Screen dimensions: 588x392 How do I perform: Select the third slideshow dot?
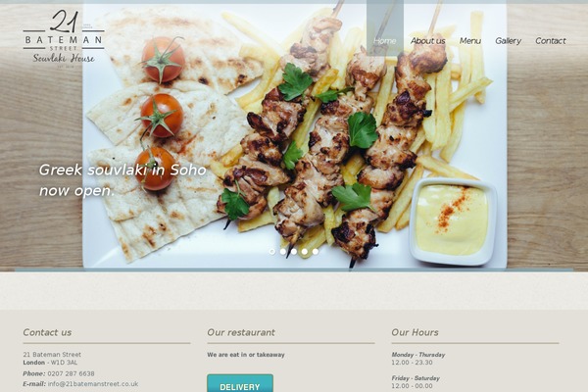[294, 252]
